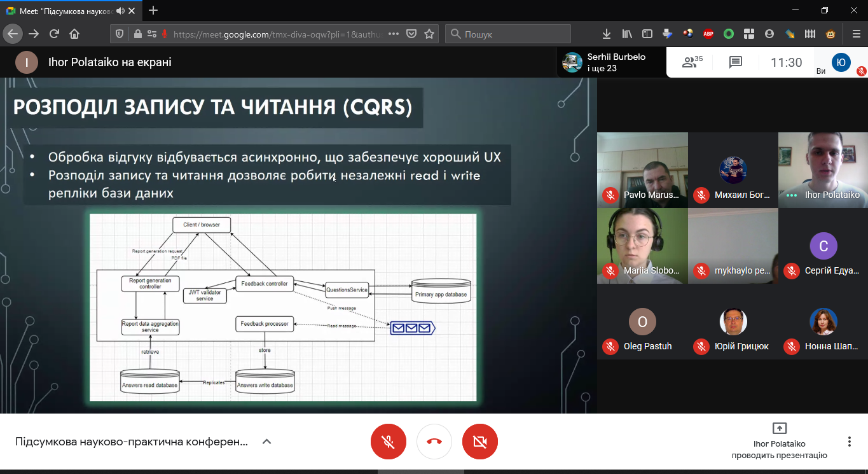Open the meeting chat panel

click(736, 62)
